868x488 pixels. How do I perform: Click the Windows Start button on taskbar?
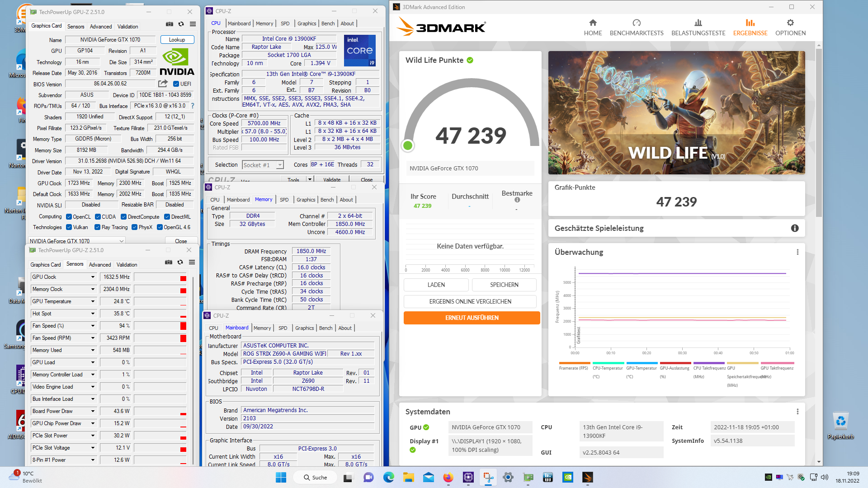(x=281, y=477)
